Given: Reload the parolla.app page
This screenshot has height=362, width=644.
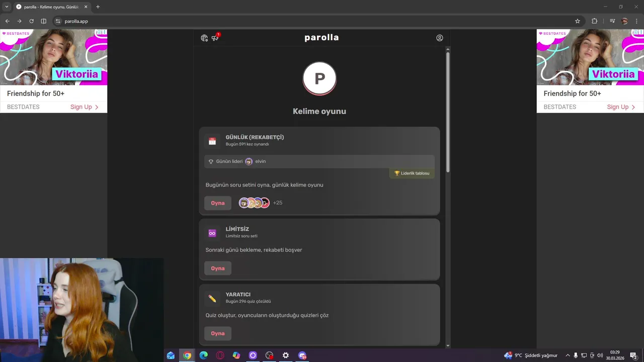Looking at the screenshot, I should [31, 21].
